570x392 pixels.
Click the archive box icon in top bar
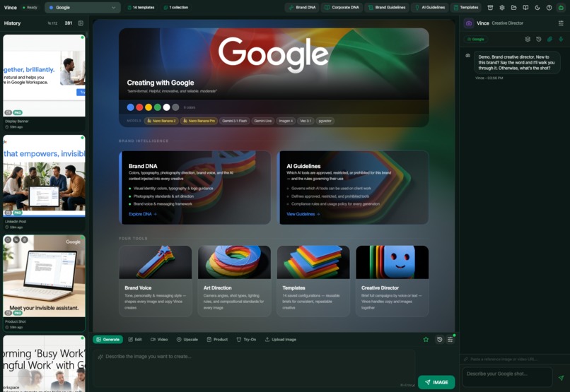pyautogui.click(x=490, y=7)
